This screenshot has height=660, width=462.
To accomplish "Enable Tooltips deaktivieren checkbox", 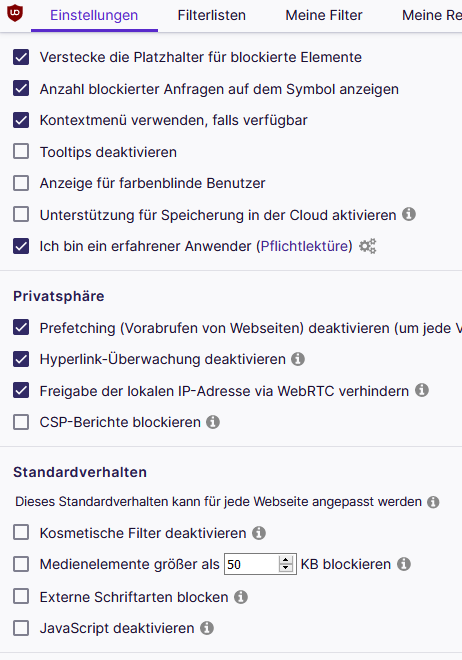I will [x=21, y=152].
